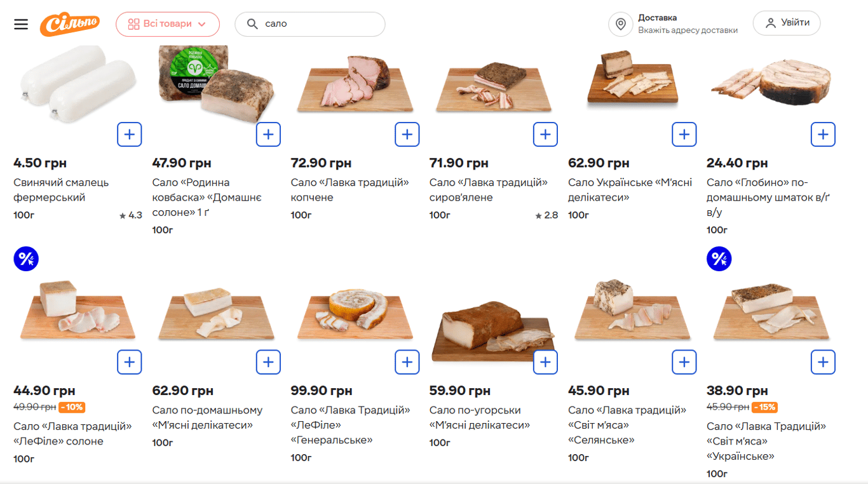Open Сало Генеральське product image

[355, 314]
